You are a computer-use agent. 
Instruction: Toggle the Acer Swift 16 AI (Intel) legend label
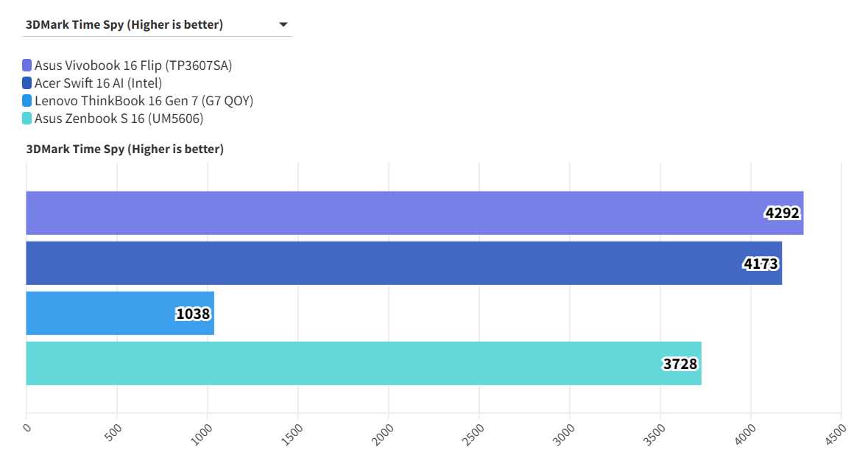98,83
